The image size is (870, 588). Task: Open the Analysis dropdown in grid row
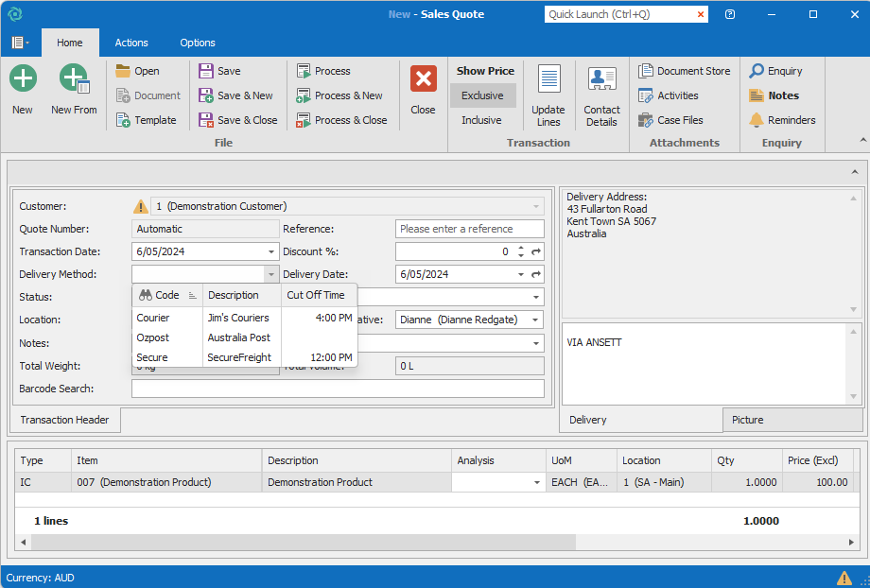[537, 482]
